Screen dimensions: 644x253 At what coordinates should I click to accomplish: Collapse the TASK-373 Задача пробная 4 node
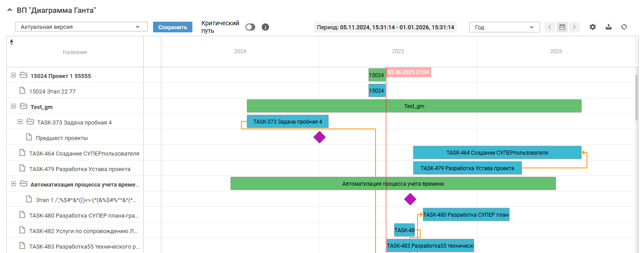point(20,122)
